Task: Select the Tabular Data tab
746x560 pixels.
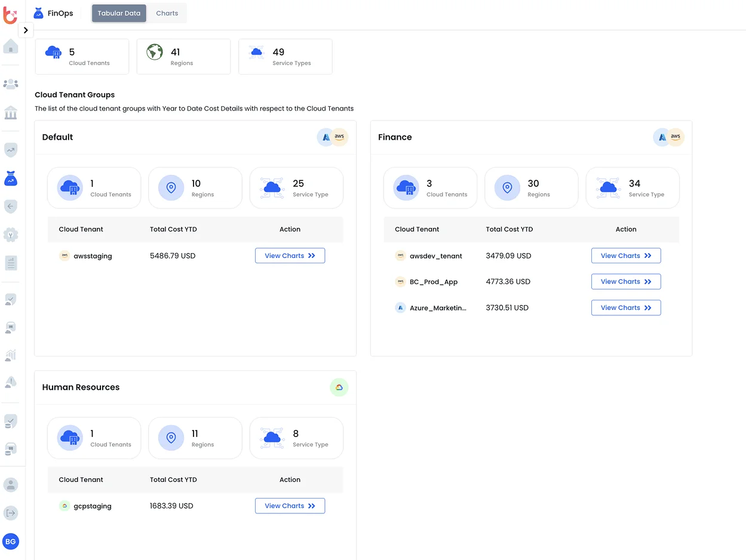Action: point(119,13)
